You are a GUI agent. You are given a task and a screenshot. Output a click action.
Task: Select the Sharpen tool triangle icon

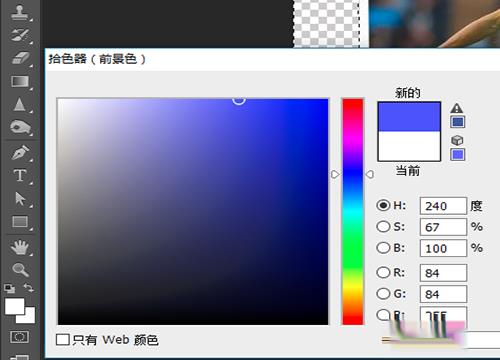(19, 104)
